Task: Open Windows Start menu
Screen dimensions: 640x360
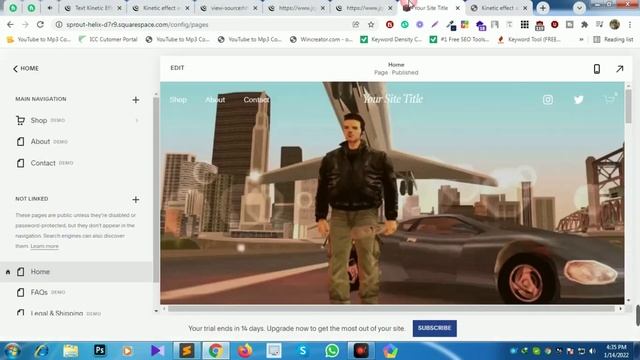Action: point(11,351)
